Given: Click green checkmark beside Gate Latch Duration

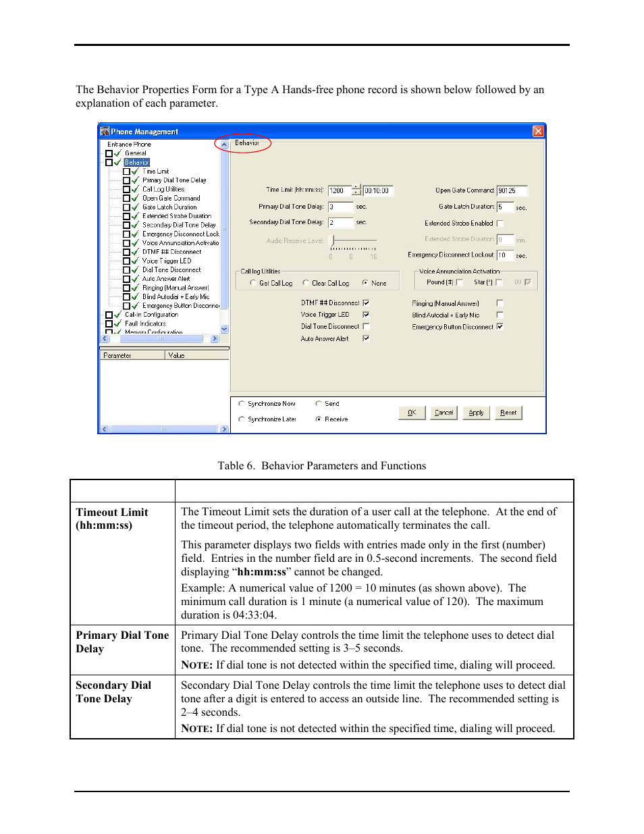Looking at the screenshot, I should click(x=135, y=207).
